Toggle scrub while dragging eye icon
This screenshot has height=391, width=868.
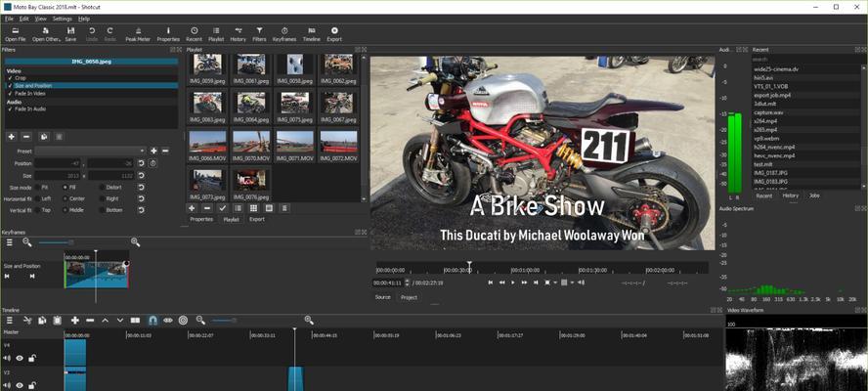point(168,321)
